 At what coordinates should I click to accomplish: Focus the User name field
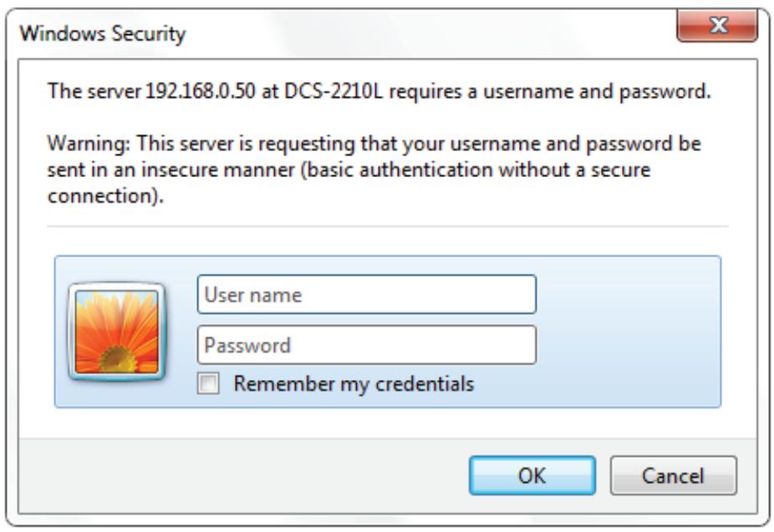tap(366, 295)
